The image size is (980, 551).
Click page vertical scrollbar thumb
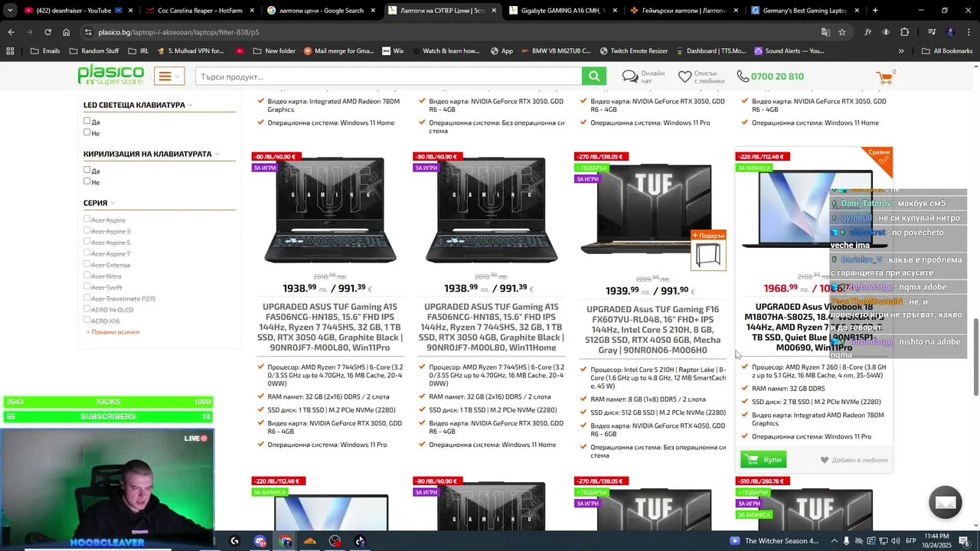[x=975, y=356]
